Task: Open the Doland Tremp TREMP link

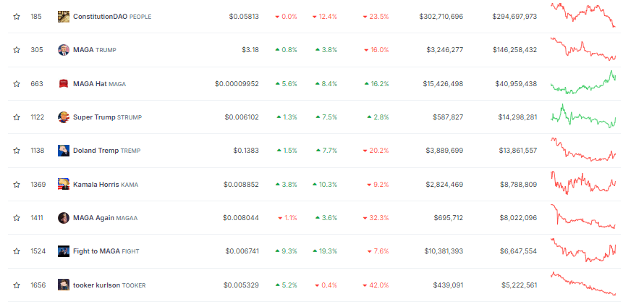Action: [x=107, y=151]
